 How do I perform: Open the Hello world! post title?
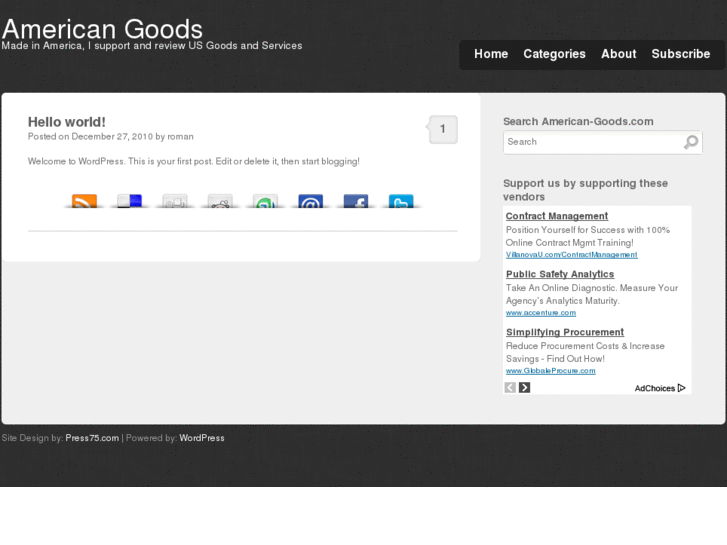click(x=66, y=122)
